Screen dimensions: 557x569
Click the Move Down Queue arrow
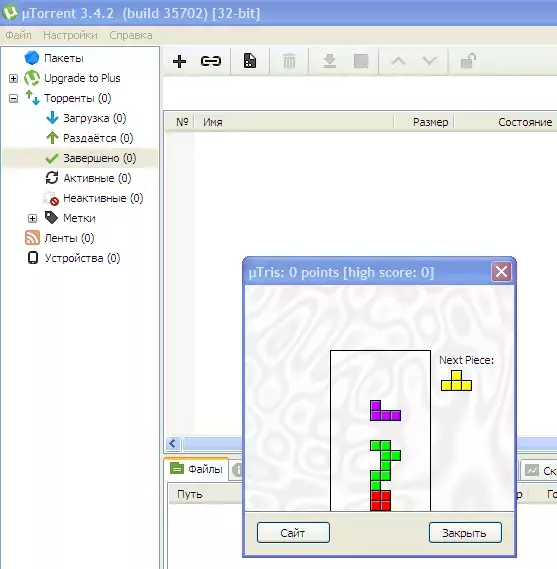[x=430, y=61]
